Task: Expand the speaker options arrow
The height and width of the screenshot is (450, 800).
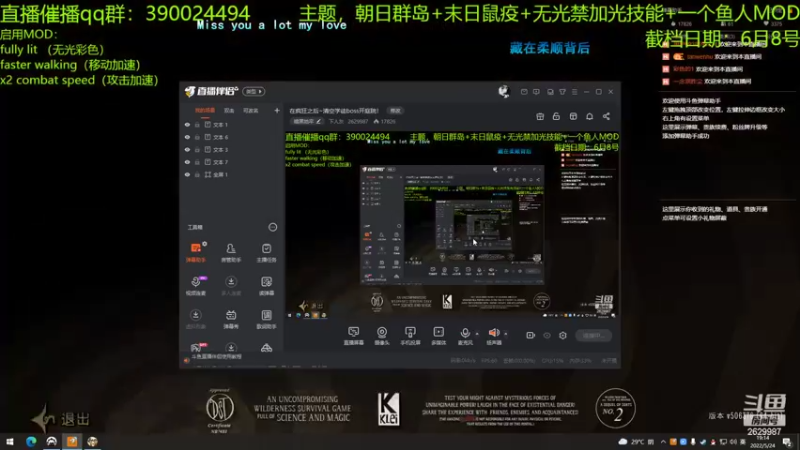Action: 506,334
